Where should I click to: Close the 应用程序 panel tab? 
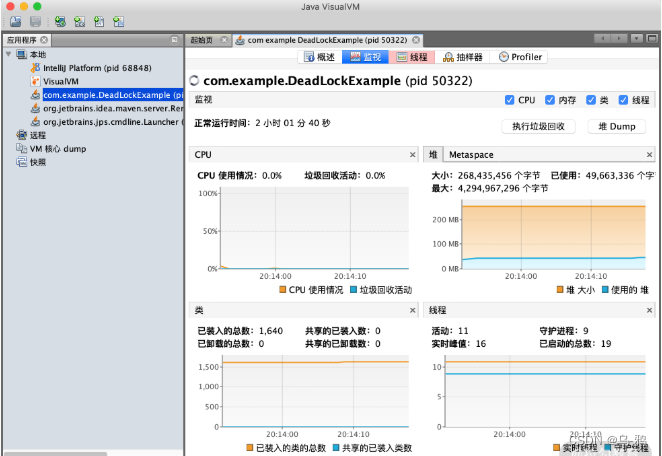[x=44, y=40]
